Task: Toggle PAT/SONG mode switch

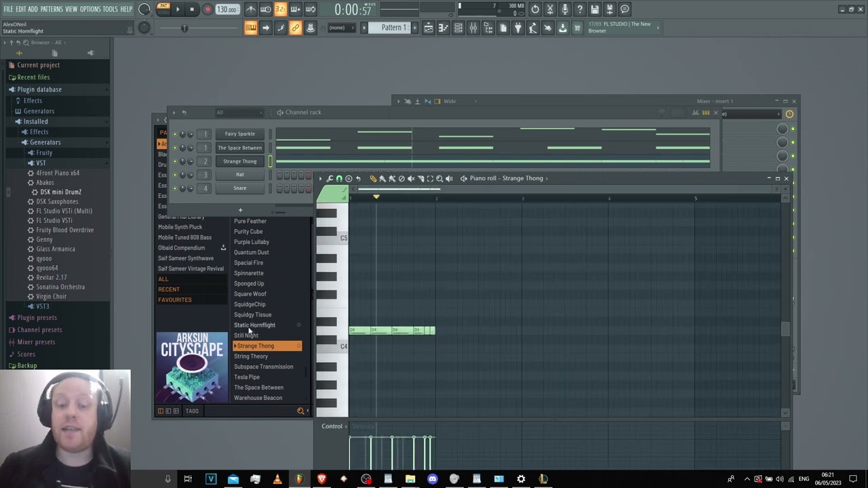Action: [163, 9]
